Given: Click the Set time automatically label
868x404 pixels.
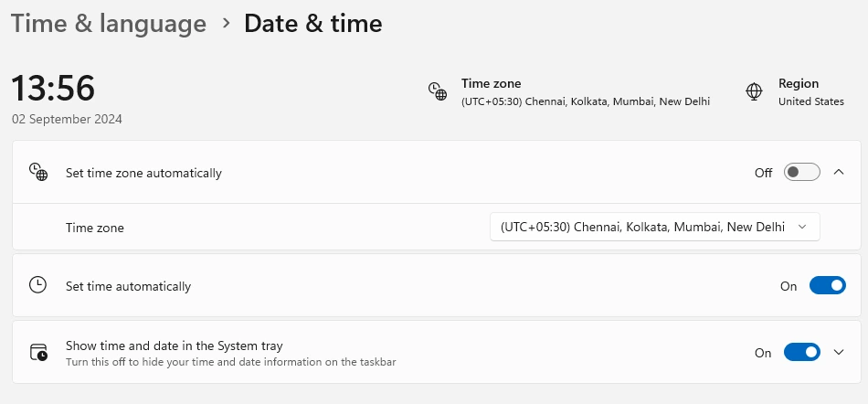Looking at the screenshot, I should [x=128, y=286].
